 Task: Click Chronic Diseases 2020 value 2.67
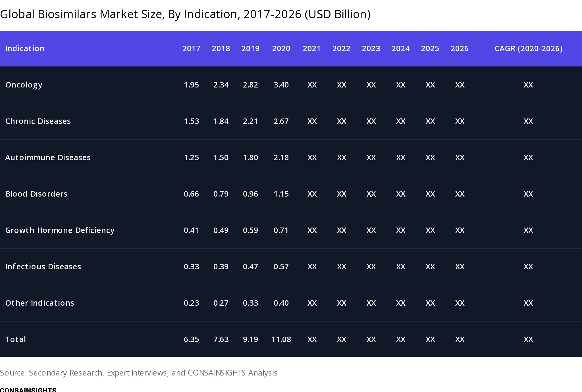(x=281, y=121)
